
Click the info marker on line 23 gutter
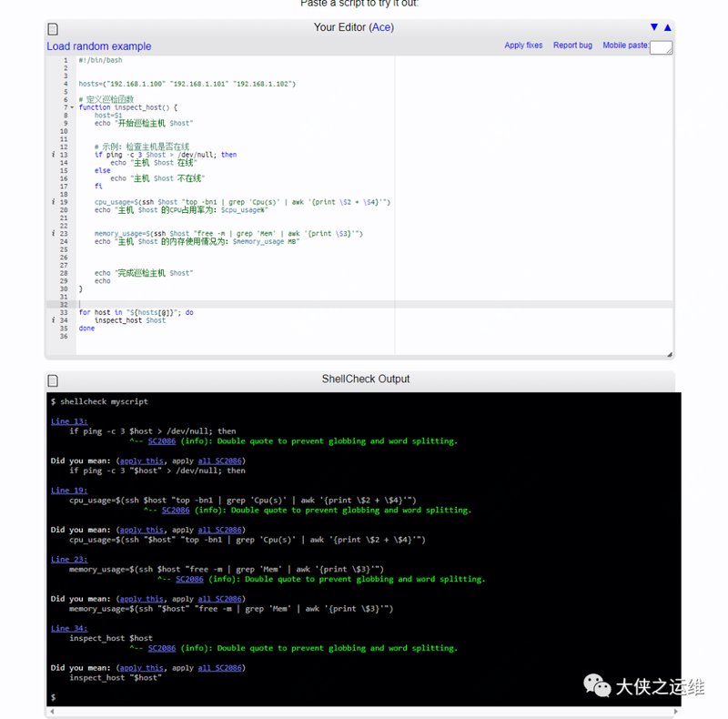tap(53, 234)
